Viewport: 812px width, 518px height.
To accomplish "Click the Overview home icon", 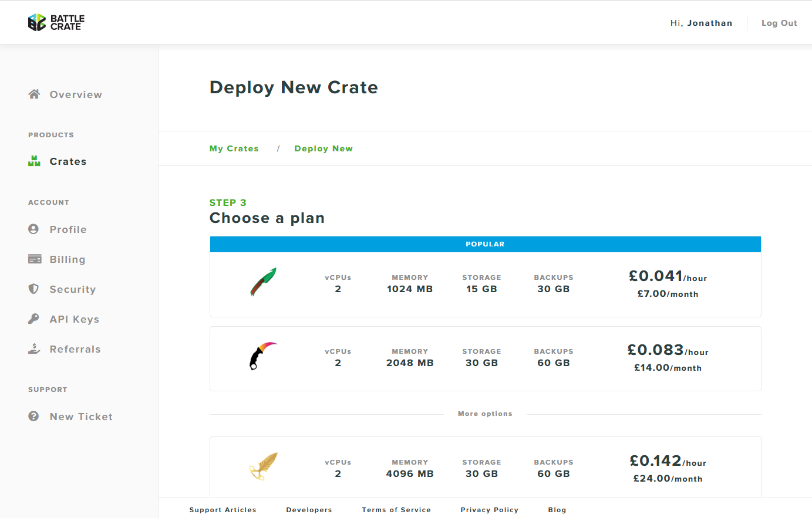I will point(34,94).
